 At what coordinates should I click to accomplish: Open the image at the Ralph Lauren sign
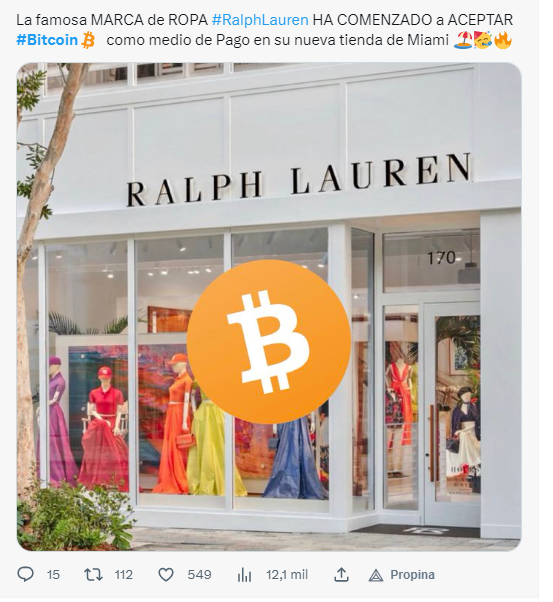(299, 179)
